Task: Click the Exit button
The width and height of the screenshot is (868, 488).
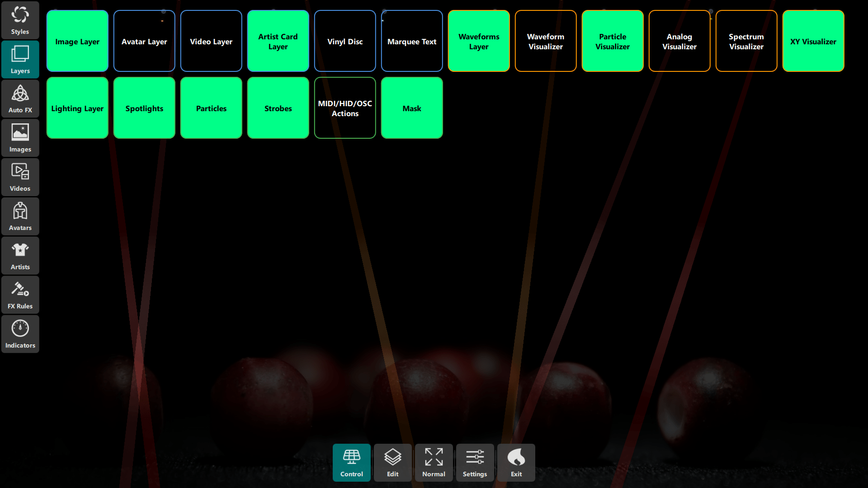Action: (x=516, y=462)
